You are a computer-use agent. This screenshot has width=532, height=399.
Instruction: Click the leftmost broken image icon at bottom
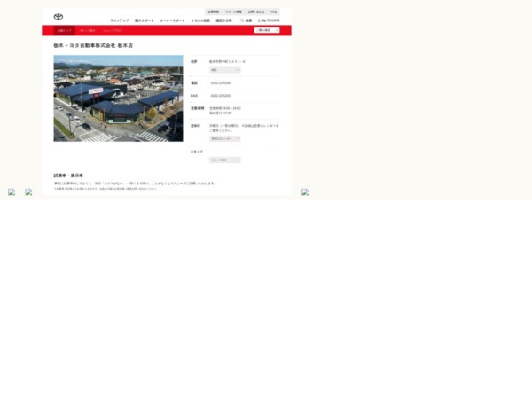point(12,192)
